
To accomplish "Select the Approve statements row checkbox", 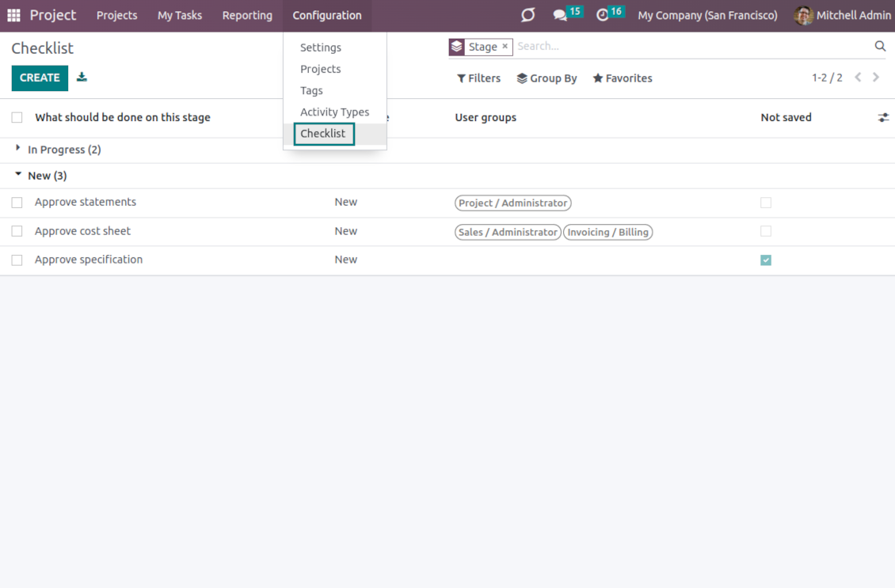I will pos(17,203).
